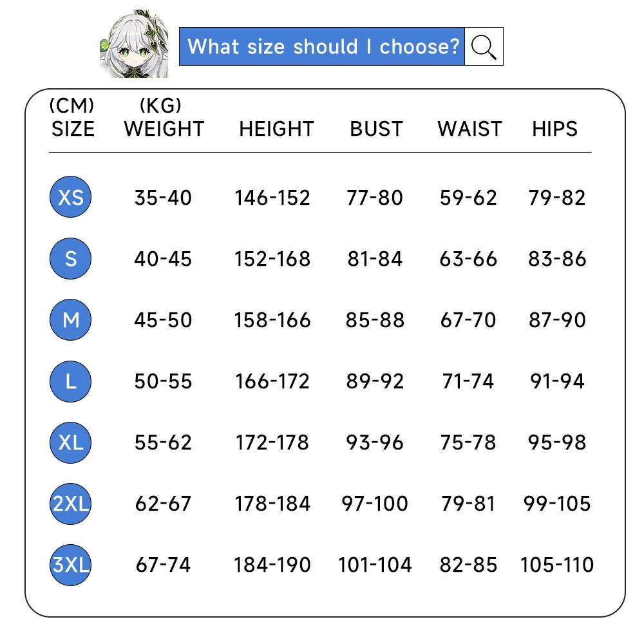Click the HEIGHT column header
The width and height of the screenshot is (644, 644).
[276, 129]
